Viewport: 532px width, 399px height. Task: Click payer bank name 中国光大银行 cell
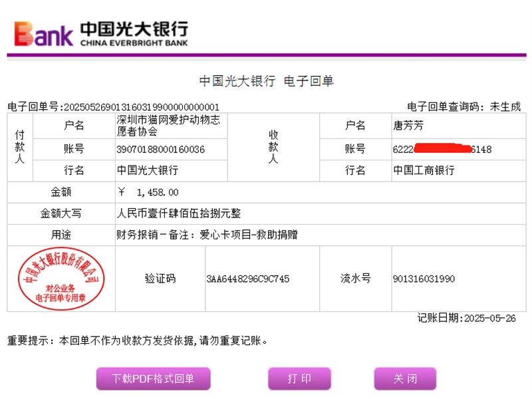pyautogui.click(x=172, y=170)
